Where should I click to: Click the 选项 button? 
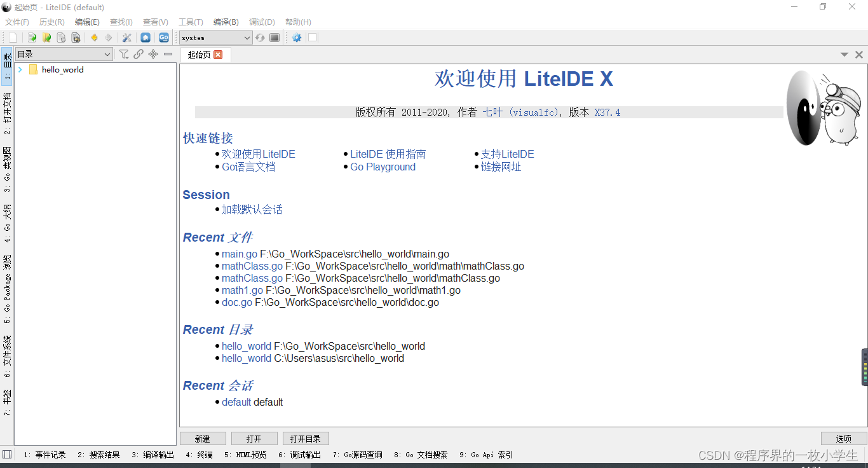844,439
